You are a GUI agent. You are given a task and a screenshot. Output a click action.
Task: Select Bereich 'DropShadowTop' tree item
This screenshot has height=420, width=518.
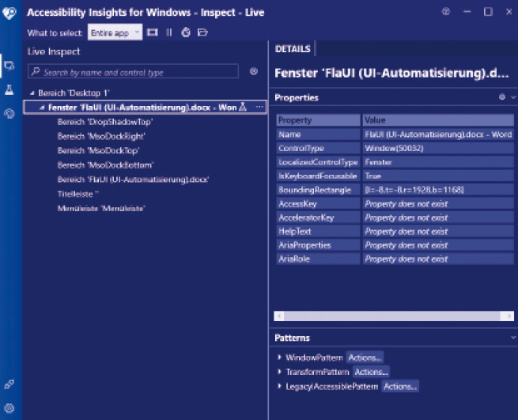pyautogui.click(x=105, y=122)
